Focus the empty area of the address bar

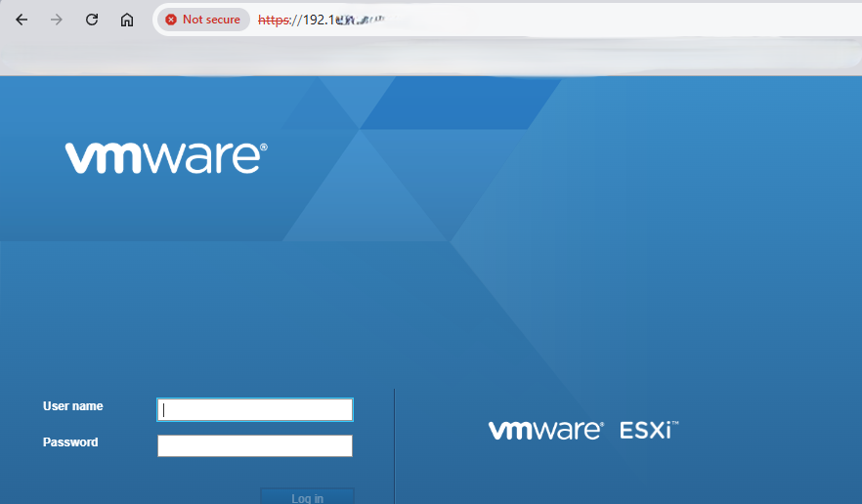tap(586, 20)
